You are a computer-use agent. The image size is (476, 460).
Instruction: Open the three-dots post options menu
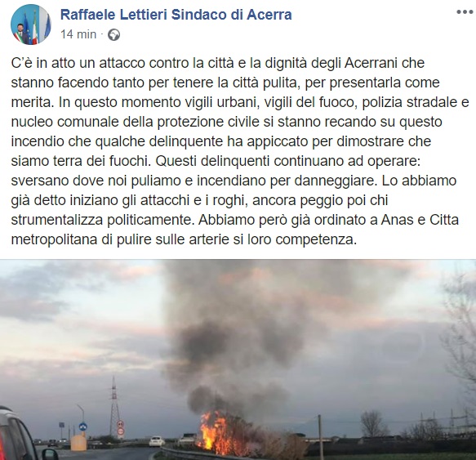tap(465, 12)
